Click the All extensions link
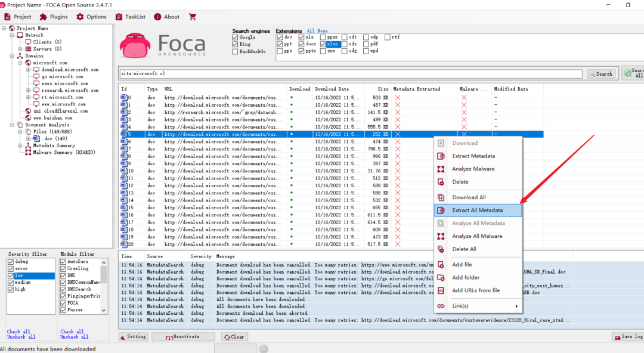The height and width of the screenshot is (353, 644). 311,31
